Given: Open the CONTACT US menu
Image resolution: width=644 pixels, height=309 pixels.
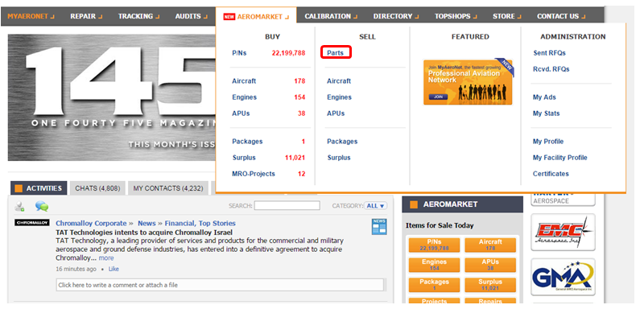Looking at the screenshot, I should [x=561, y=16].
